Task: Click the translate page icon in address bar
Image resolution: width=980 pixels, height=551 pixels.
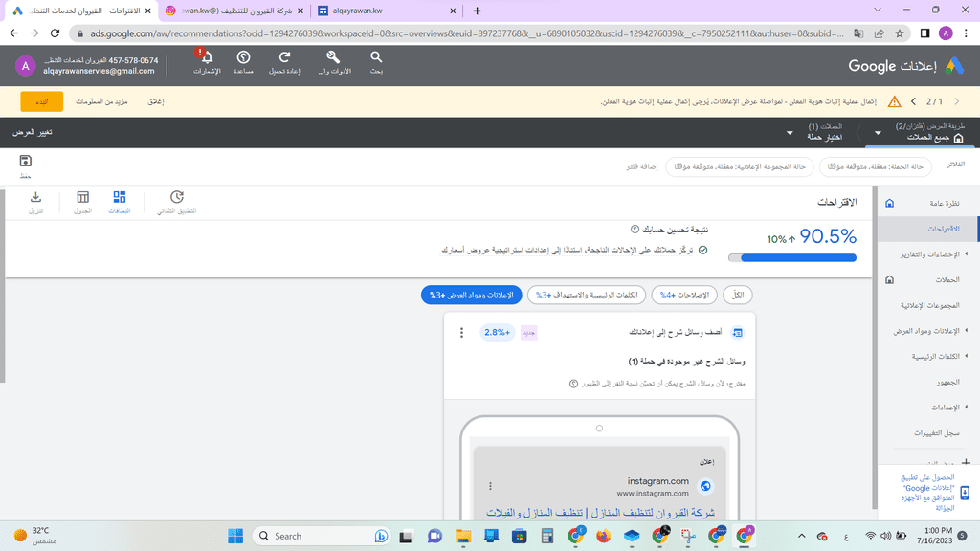Action: (858, 33)
